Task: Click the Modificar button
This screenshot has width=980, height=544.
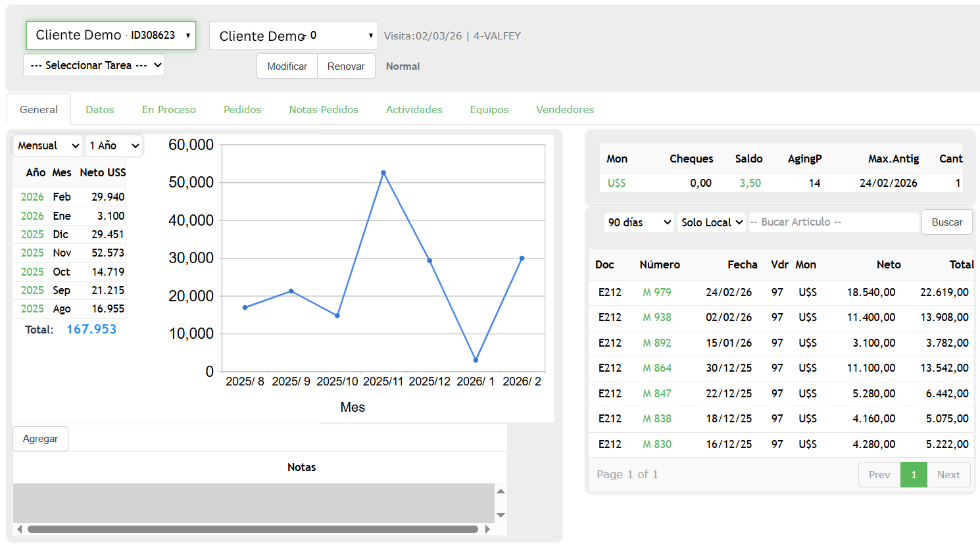Action: (x=287, y=66)
